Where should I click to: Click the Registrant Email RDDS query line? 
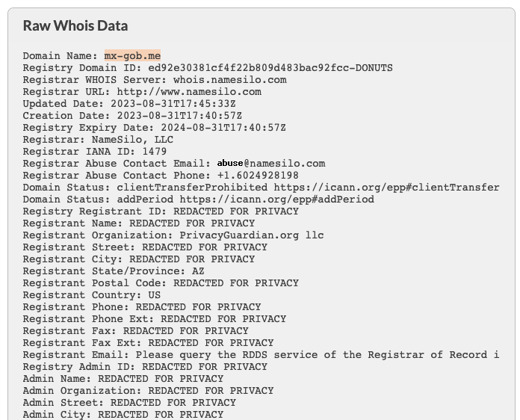(261, 355)
